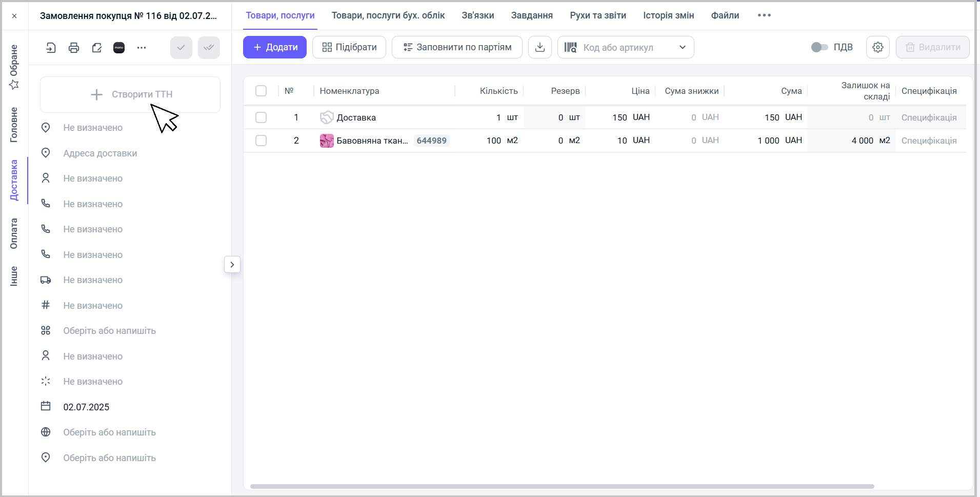Open the table settings gear icon
This screenshot has height=497, width=980.
[x=878, y=47]
